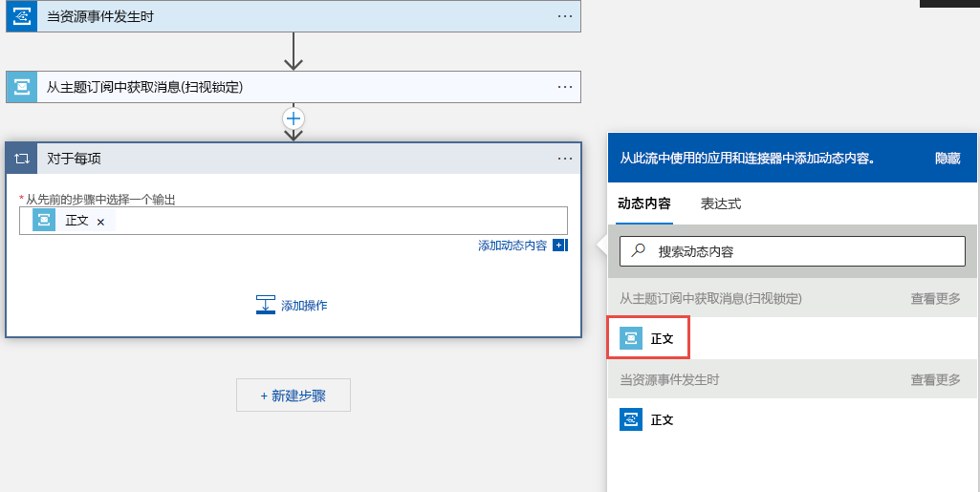Remove the 正文 token with its x

pos(100,222)
